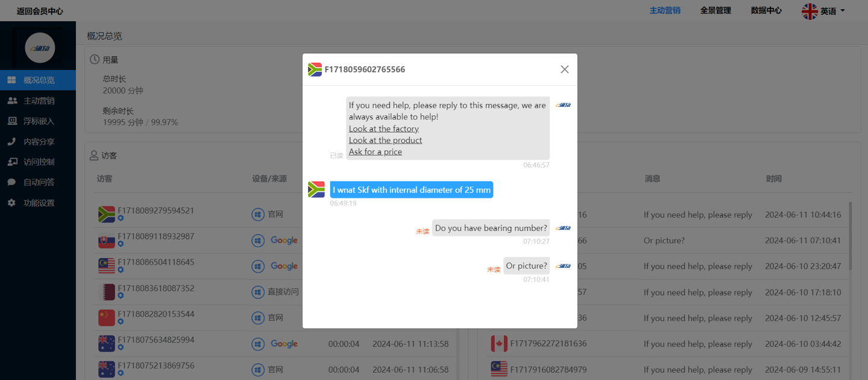This screenshot has height=380, width=868.
Task: Click the 'Look at the product' link
Action: pyautogui.click(x=385, y=140)
